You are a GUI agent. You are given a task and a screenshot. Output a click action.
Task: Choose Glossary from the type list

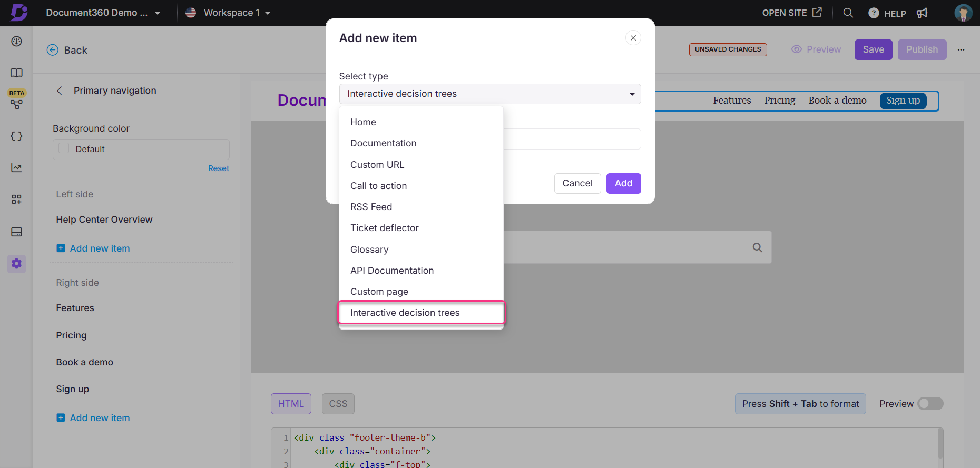point(421,250)
